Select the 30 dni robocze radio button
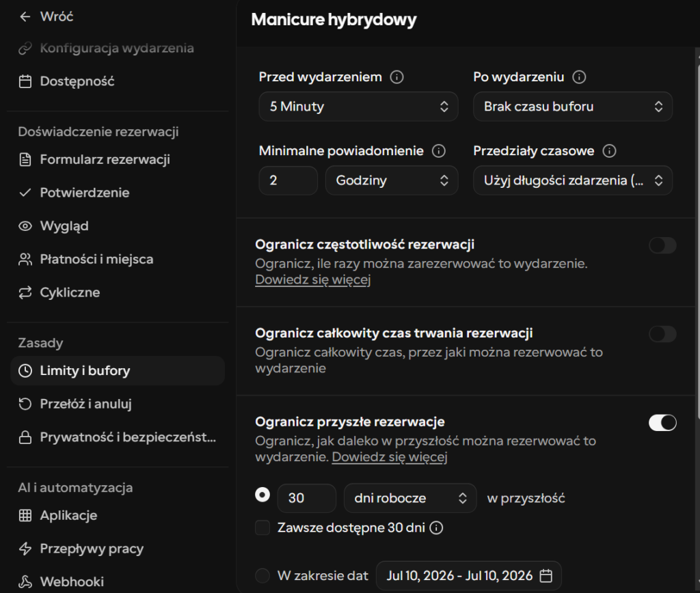This screenshot has width=700, height=593. [262, 495]
